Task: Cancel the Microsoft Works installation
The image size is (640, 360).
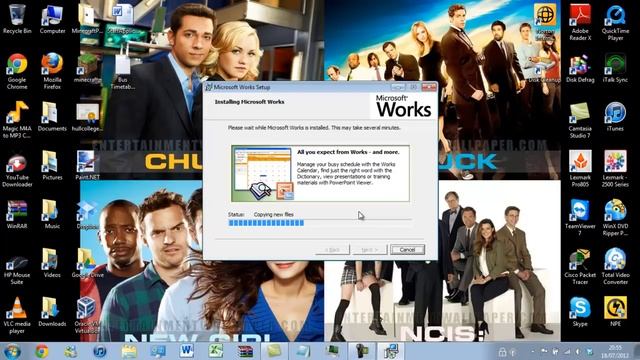Action: pyautogui.click(x=407, y=249)
